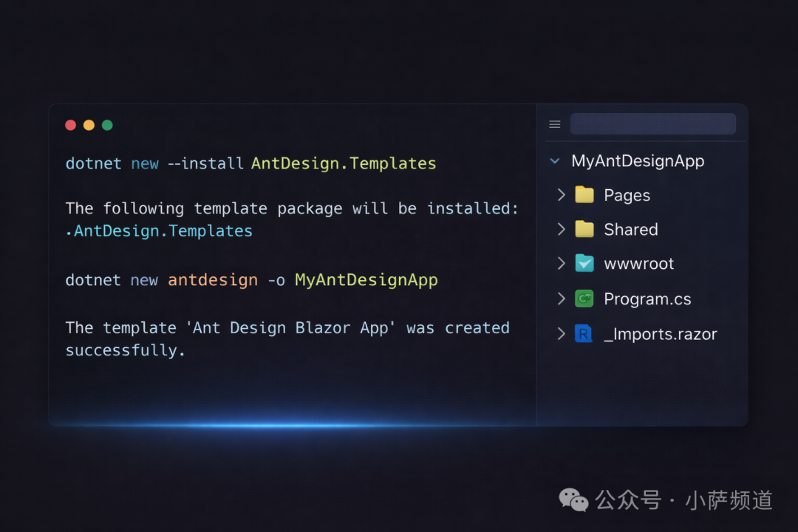Click the blue Razor file icon
798x532 pixels.
583,333
